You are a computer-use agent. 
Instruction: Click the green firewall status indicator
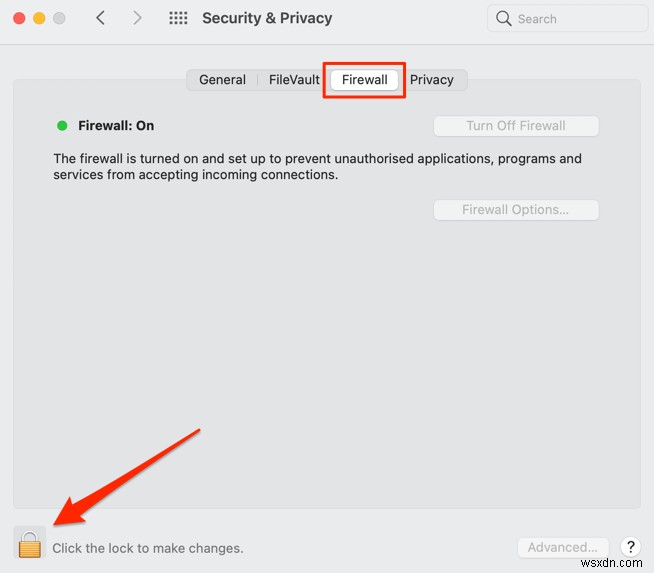pos(62,126)
